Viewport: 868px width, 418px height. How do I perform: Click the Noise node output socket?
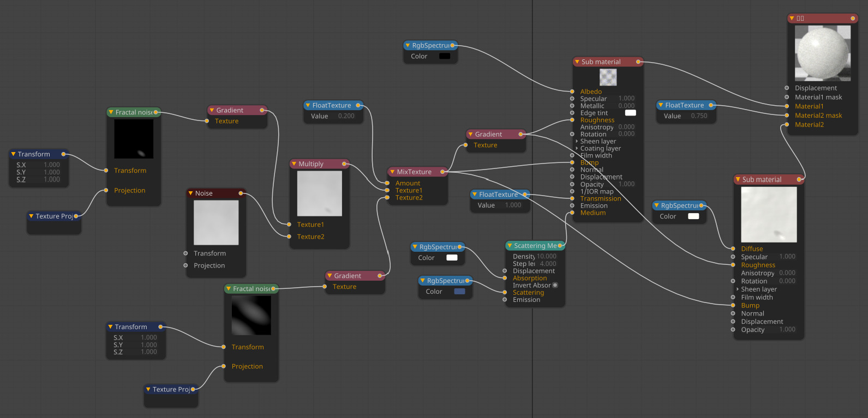(241, 193)
